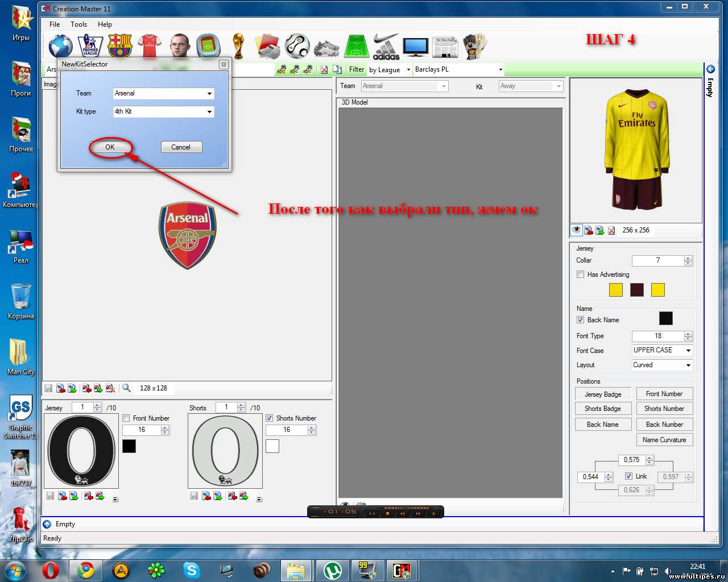The width and height of the screenshot is (728, 582).
Task: Enable the Has Advertising checkbox
Action: 580,275
